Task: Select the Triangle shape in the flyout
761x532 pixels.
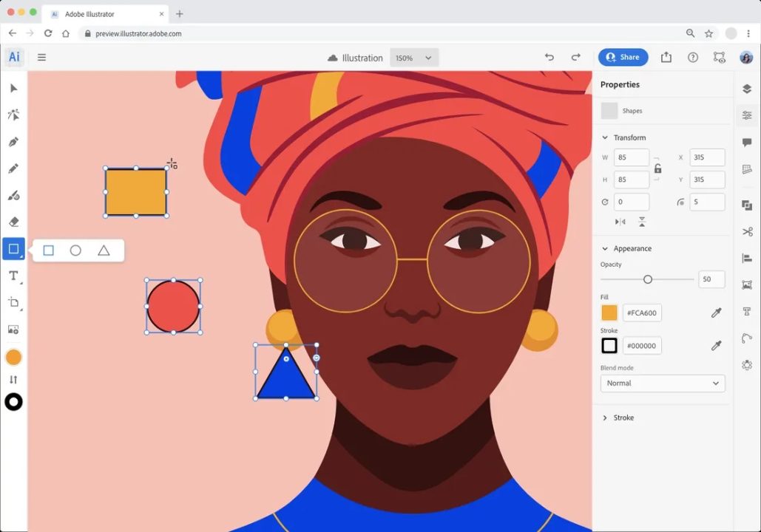Action: coord(104,250)
